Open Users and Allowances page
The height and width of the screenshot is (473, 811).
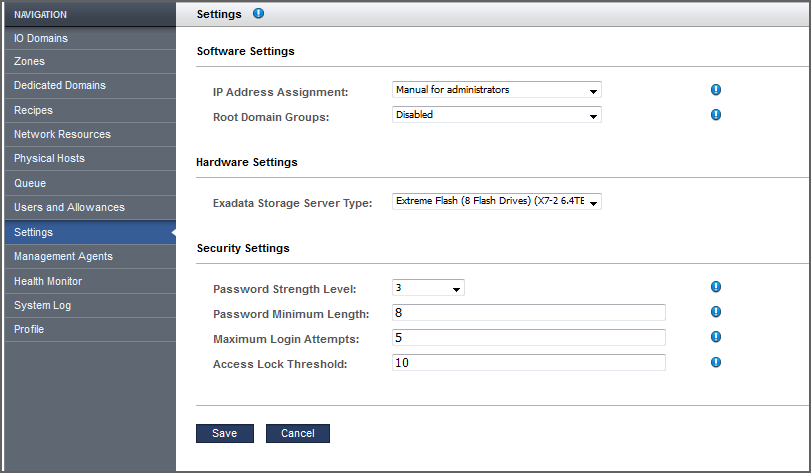pos(88,207)
